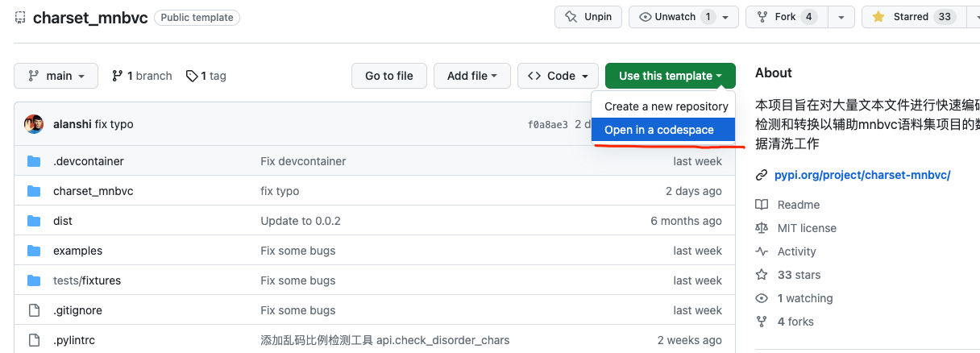The width and height of the screenshot is (980, 353).
Task: Click the link icon beside pypi.org URL
Action: point(762,175)
